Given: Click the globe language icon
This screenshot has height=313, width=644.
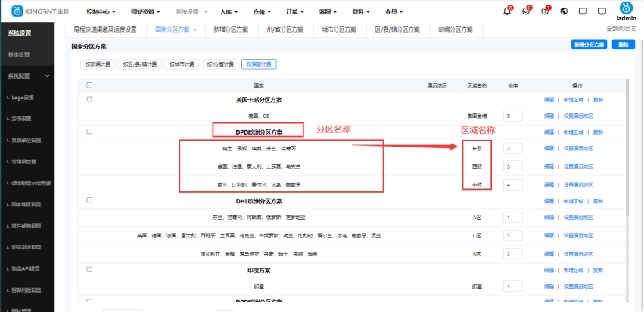Looking at the screenshot, I should point(565,11).
